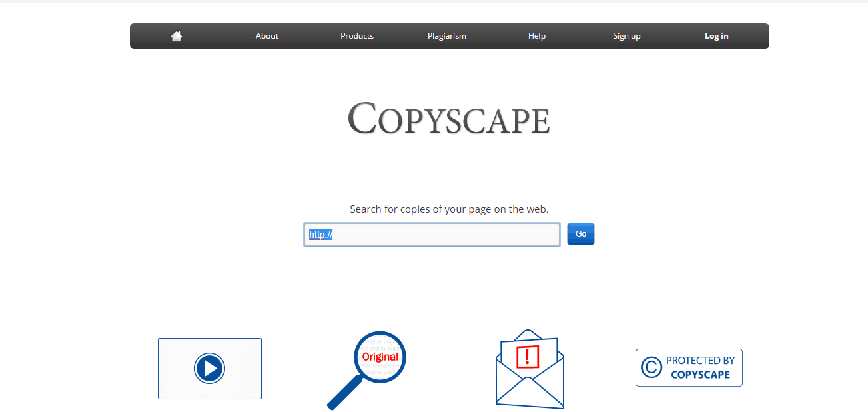Image resolution: width=868 pixels, height=412 pixels.
Task: Click the blue envelope alert icon
Action: pyautogui.click(x=530, y=393)
